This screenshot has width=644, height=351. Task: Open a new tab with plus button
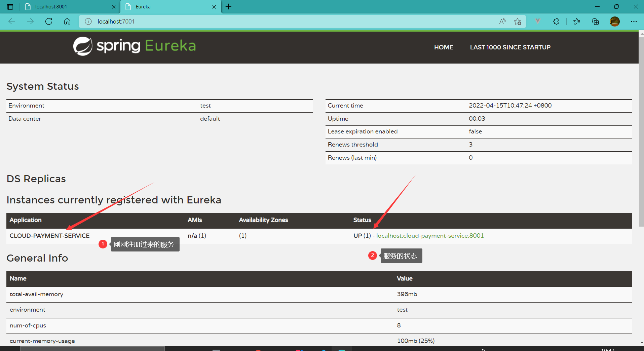coord(229,7)
